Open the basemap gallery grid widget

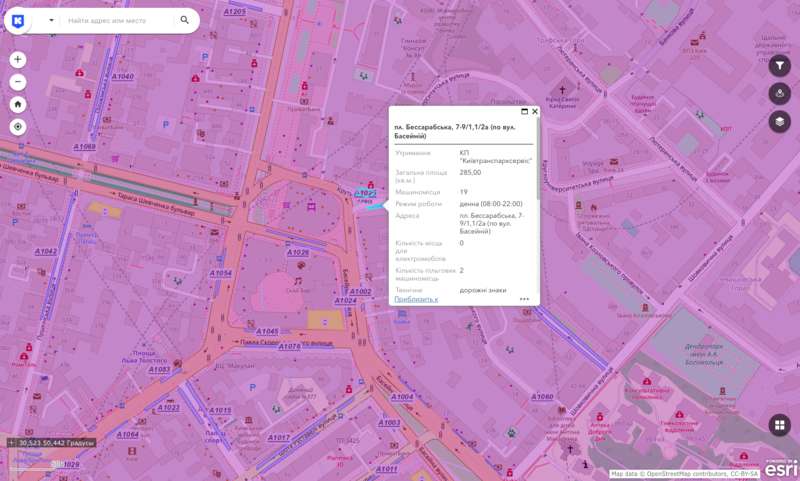tap(780, 425)
